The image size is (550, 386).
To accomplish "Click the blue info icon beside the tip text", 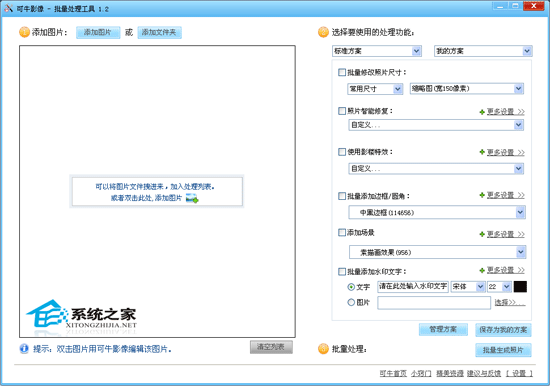I will tap(24, 348).
